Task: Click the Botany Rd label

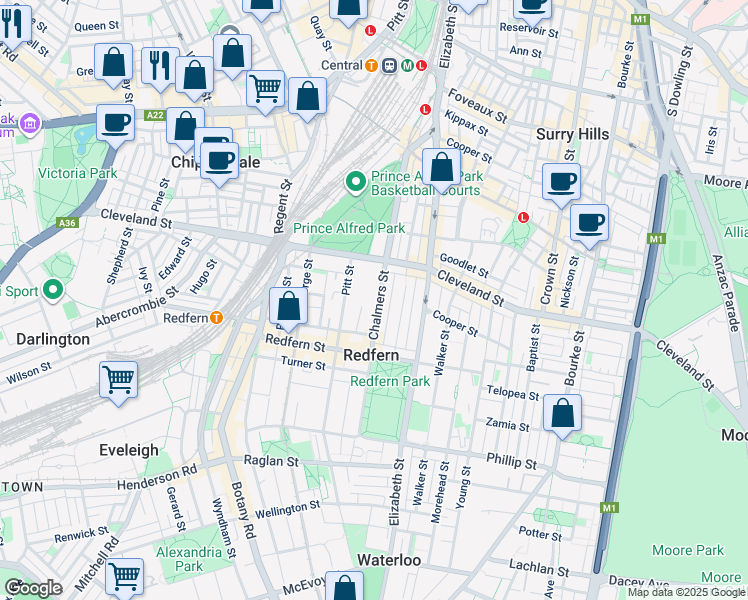Action: tap(243, 510)
